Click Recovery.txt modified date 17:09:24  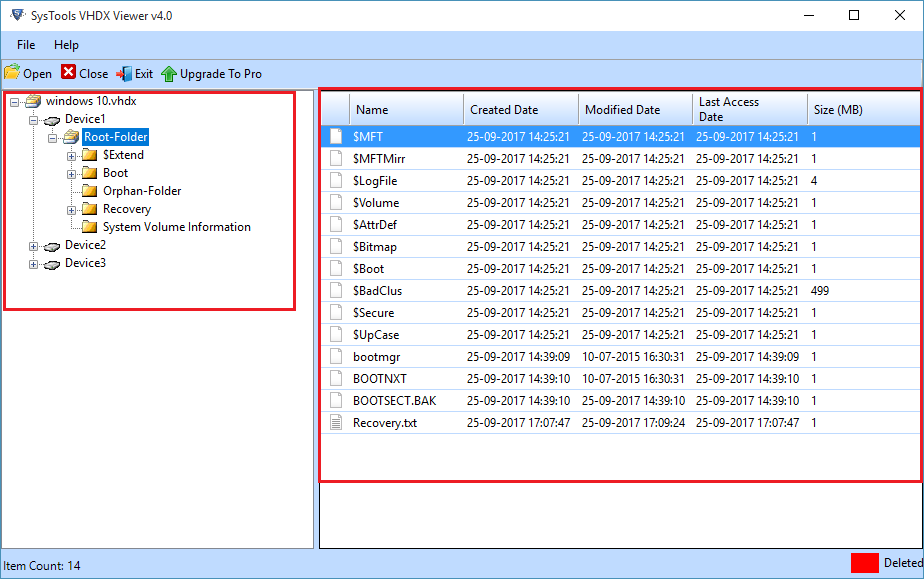pos(633,423)
